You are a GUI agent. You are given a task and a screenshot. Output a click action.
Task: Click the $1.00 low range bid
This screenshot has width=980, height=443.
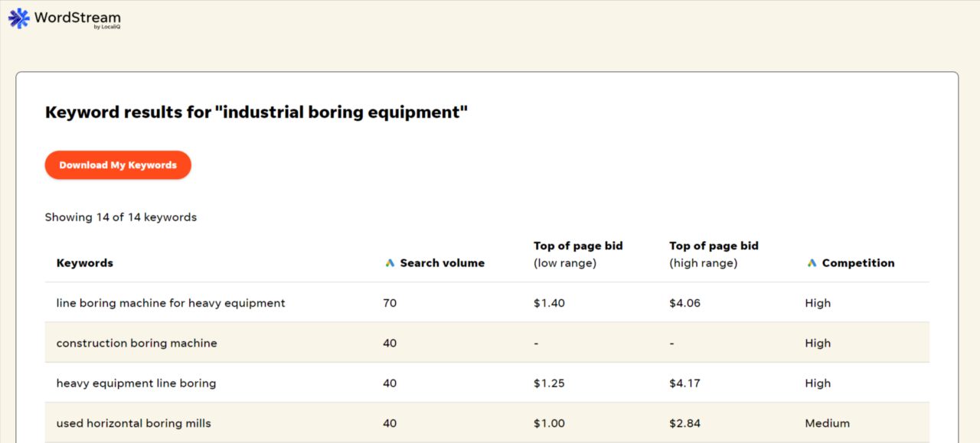(x=549, y=423)
